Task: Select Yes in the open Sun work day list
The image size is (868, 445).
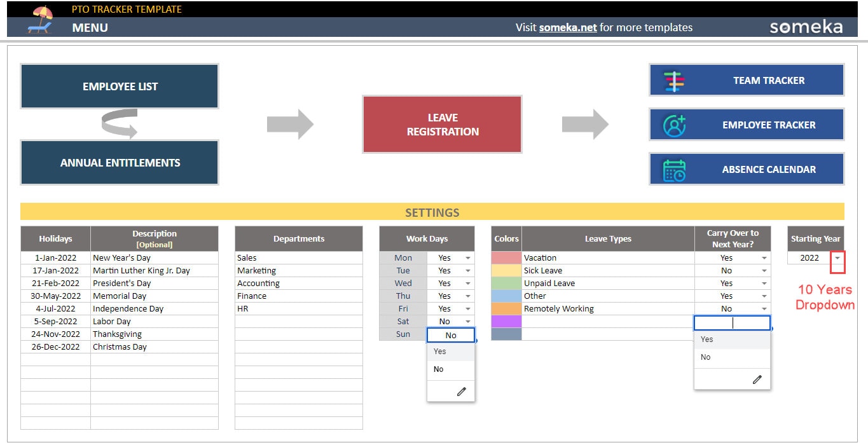Action: (439, 351)
